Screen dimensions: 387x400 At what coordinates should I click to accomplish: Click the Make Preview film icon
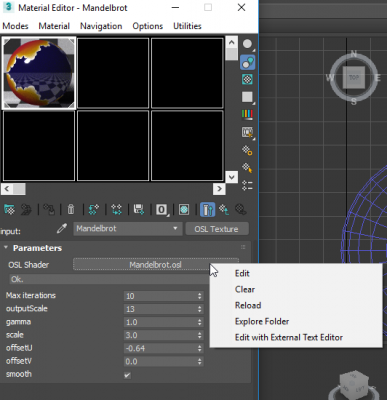[247, 132]
